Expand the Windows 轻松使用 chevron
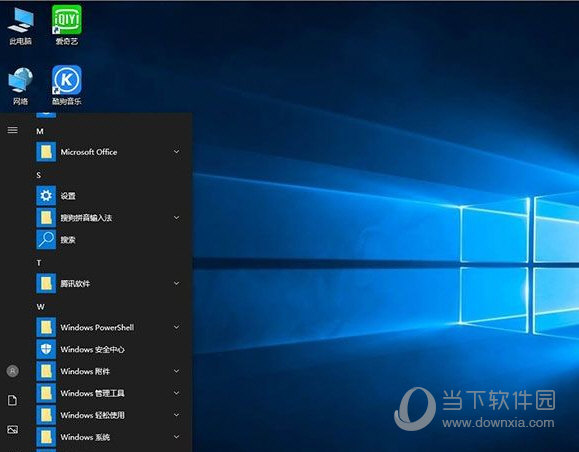Image resolution: width=579 pixels, height=452 pixels. click(x=177, y=415)
